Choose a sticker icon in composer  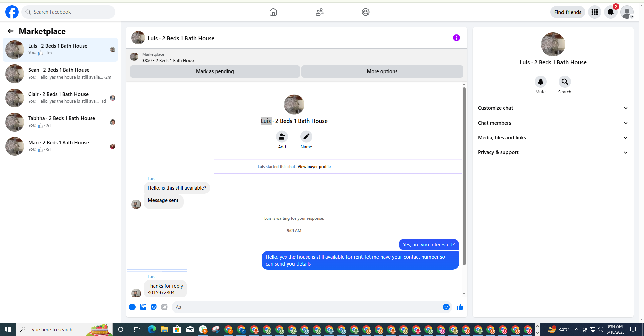tap(154, 307)
